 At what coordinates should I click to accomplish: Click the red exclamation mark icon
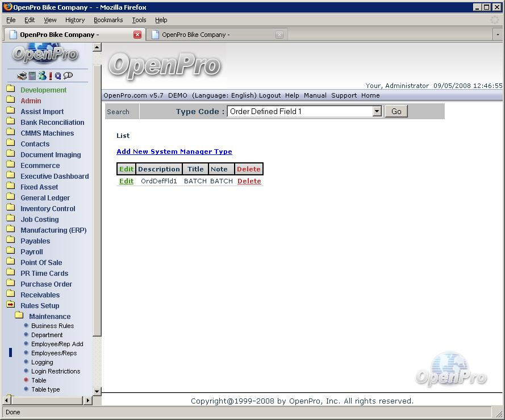(x=51, y=76)
